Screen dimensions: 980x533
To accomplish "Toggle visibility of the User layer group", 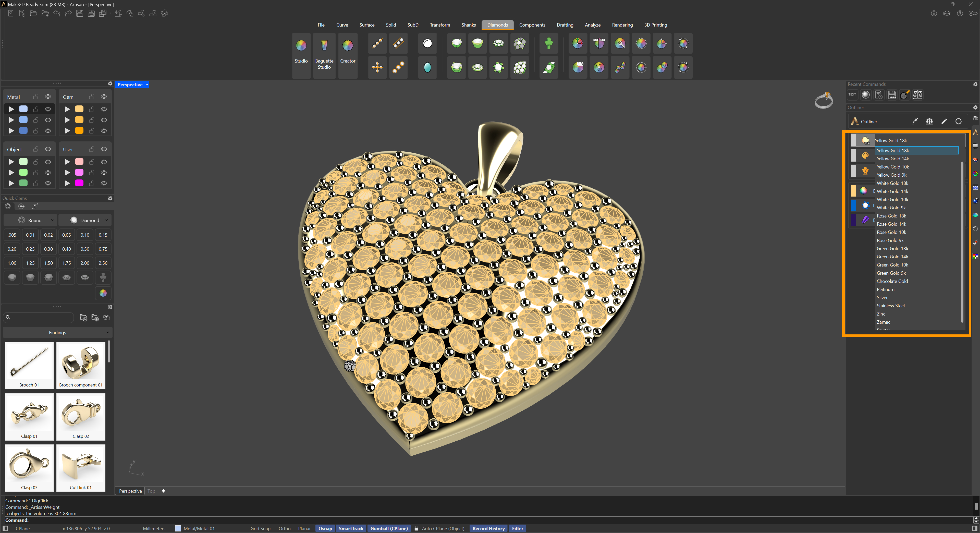I will 104,149.
